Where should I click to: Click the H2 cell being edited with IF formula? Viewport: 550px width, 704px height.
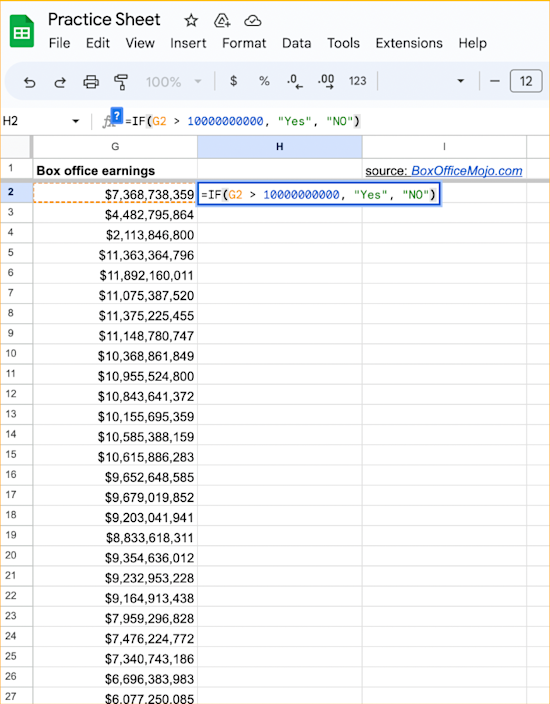pyautogui.click(x=319, y=194)
